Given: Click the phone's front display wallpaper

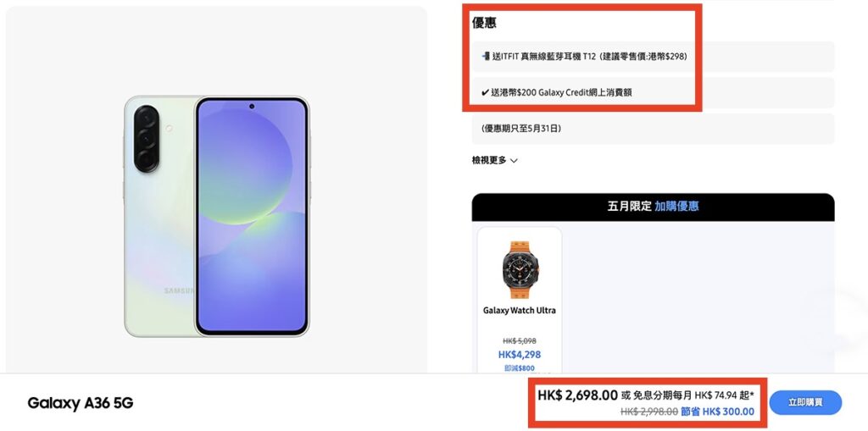Looking at the screenshot, I should click(252, 216).
